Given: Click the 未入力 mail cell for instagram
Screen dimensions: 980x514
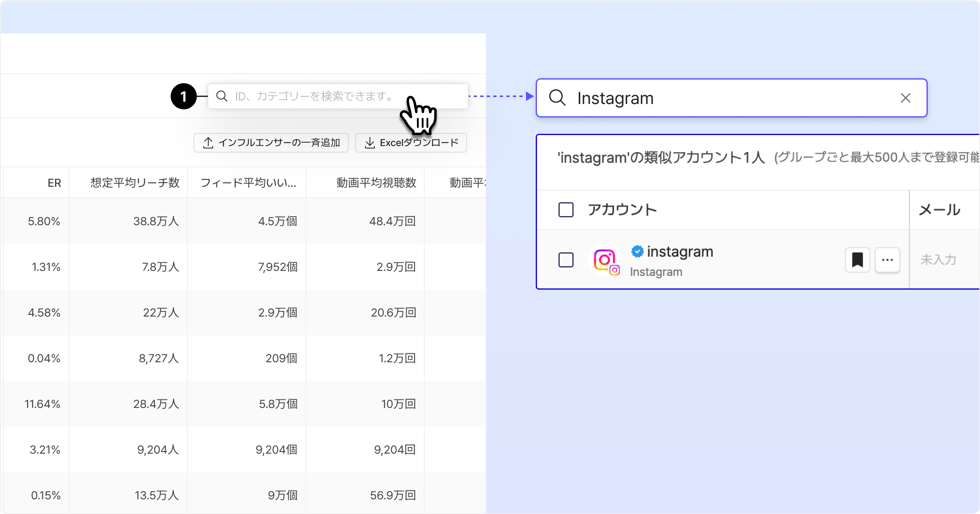Looking at the screenshot, I should point(938,260).
